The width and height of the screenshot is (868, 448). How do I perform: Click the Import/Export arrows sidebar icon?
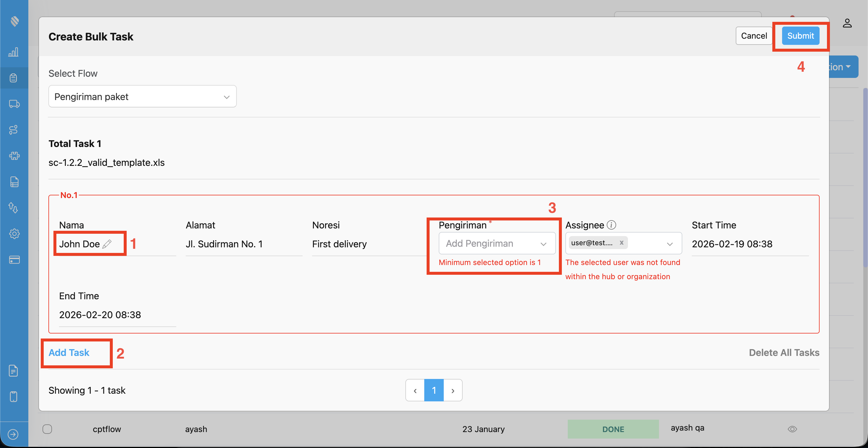14,208
